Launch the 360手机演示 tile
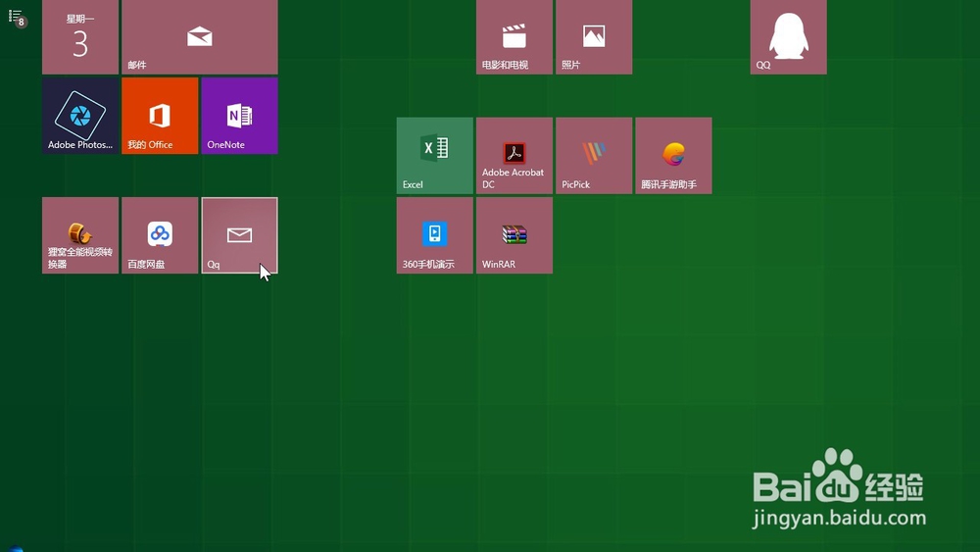This screenshot has width=980, height=552. click(x=434, y=235)
